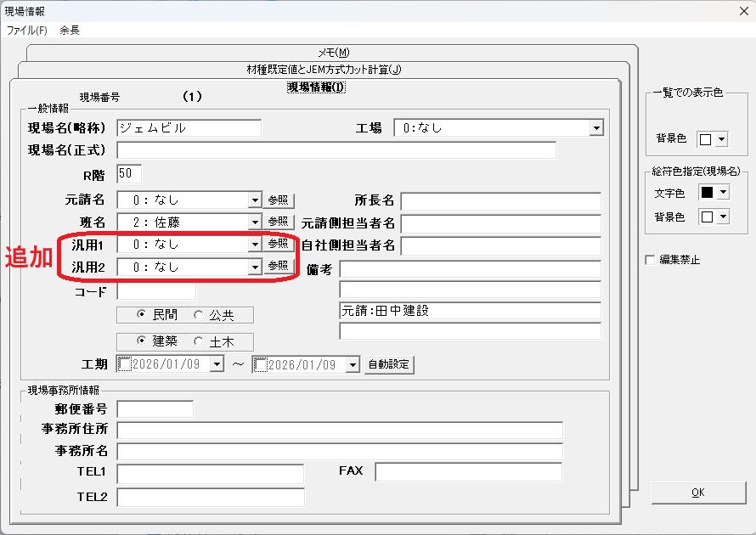Click the 自動設定 button
The width and height of the screenshot is (756, 535).
[x=389, y=364]
